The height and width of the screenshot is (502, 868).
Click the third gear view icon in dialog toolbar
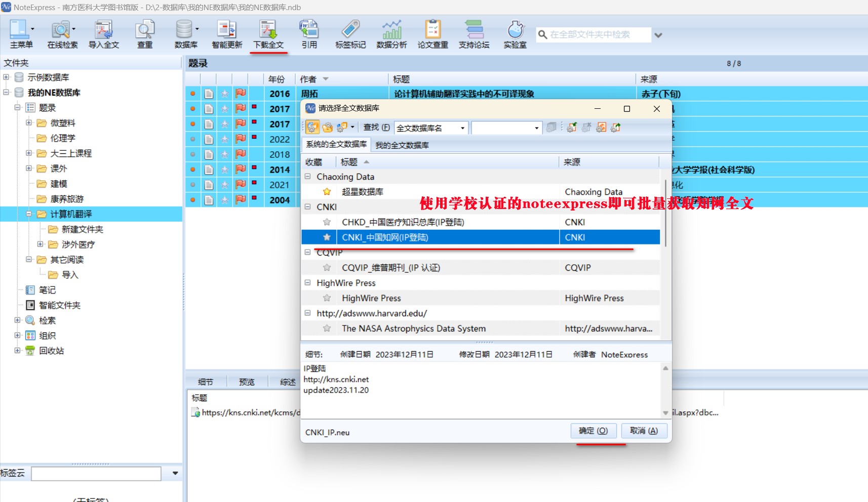[x=342, y=128]
